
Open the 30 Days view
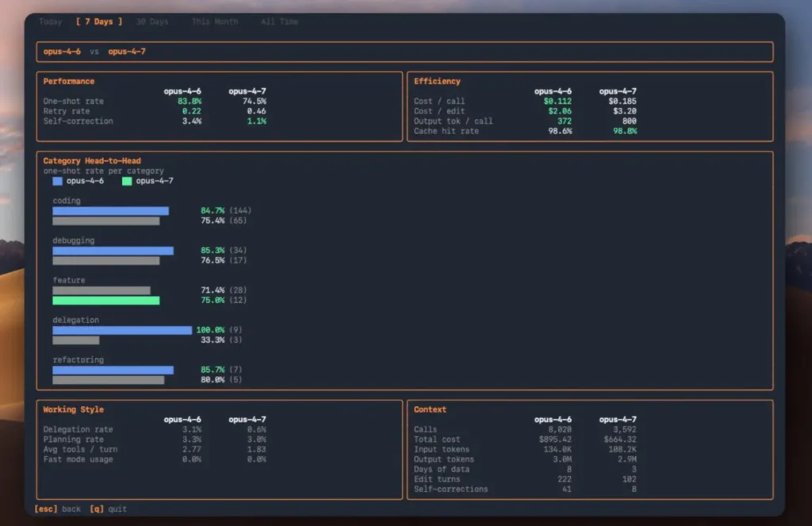pos(152,21)
